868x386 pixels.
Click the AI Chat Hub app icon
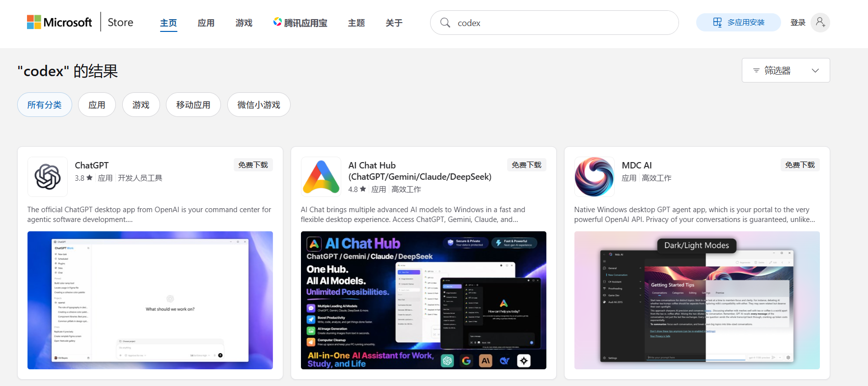coord(321,177)
